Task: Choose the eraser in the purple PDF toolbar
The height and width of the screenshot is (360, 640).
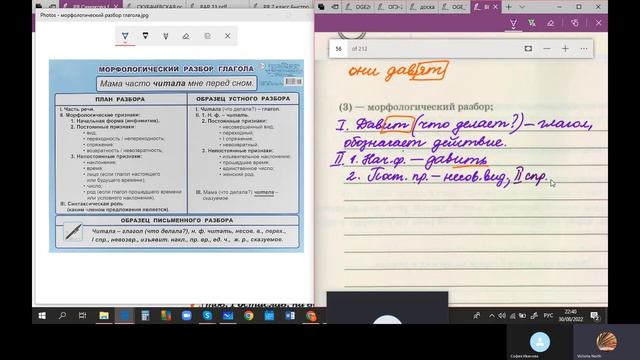Action: click(551, 23)
